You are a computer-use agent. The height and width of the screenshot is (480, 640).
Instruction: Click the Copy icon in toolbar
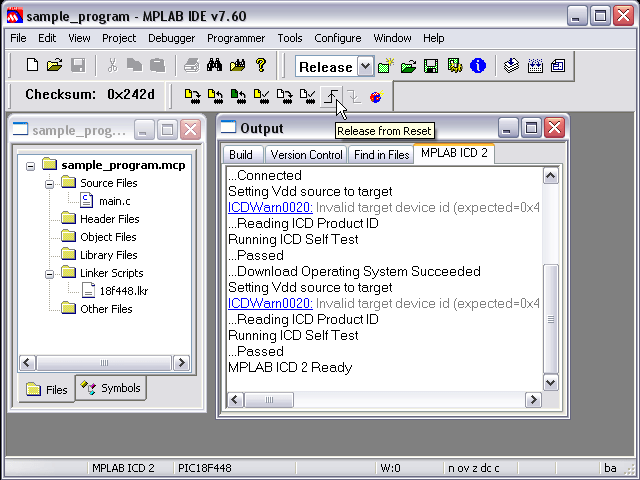click(x=134, y=65)
